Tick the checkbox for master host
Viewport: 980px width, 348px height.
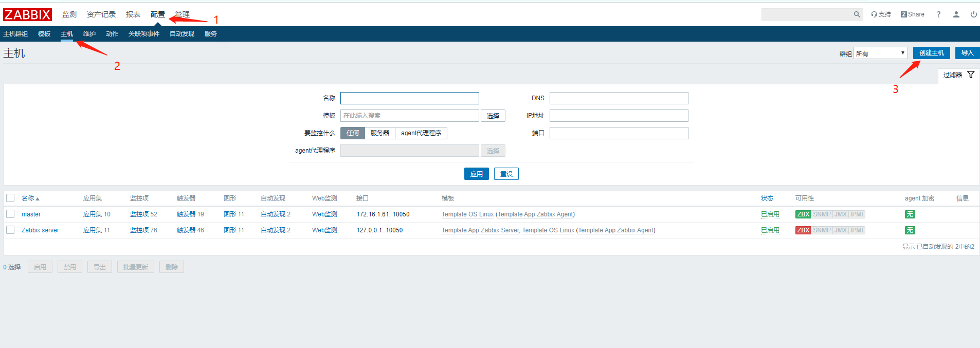(10, 214)
